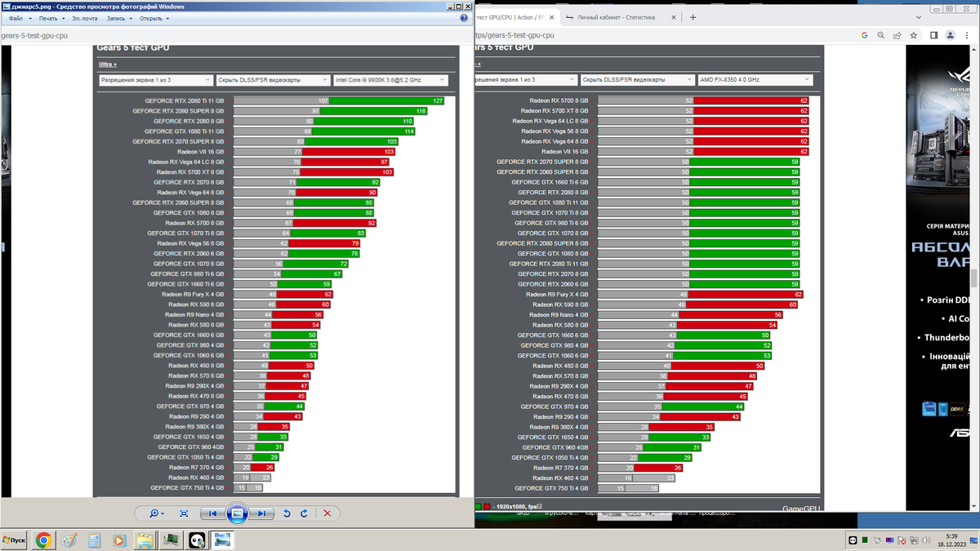Viewport: 980px width, 551px height.
Task: Click GEFORCE GTX 750 Ti 4 GB in browser
Action: coord(551,488)
